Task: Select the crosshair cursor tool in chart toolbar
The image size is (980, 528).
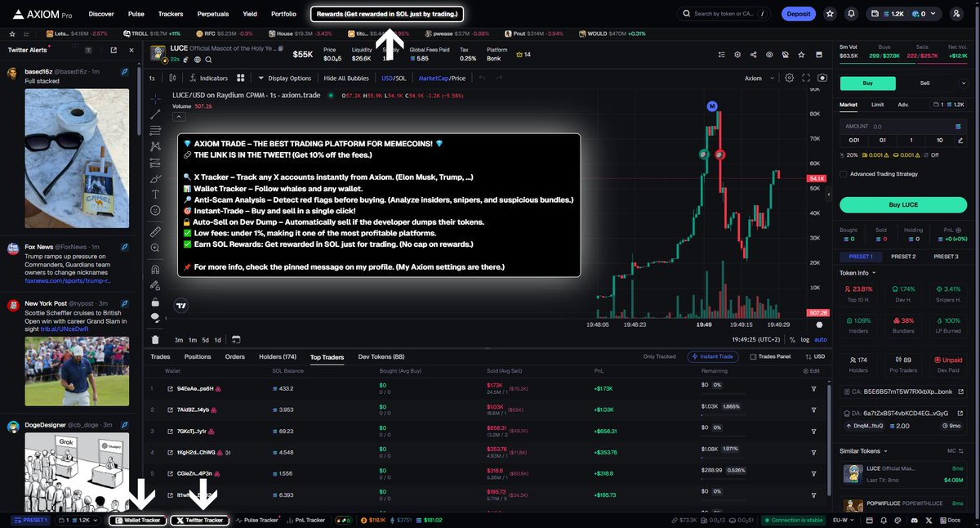Action: [155, 98]
